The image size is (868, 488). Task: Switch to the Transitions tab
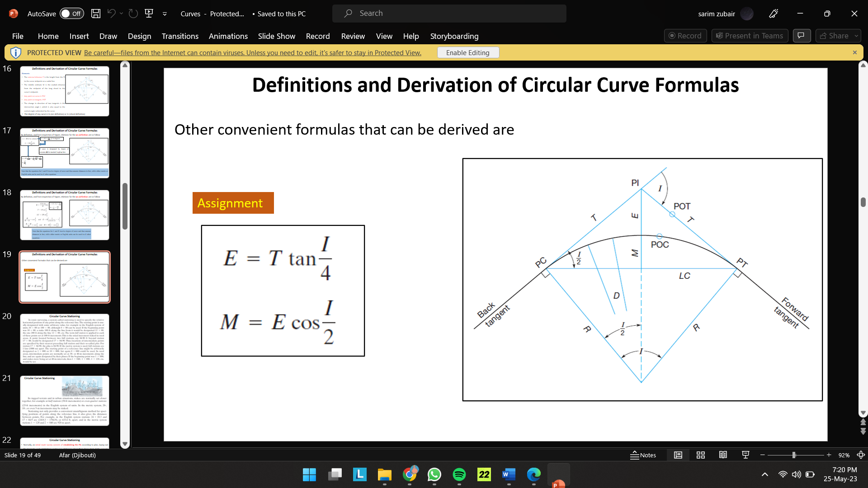(180, 36)
